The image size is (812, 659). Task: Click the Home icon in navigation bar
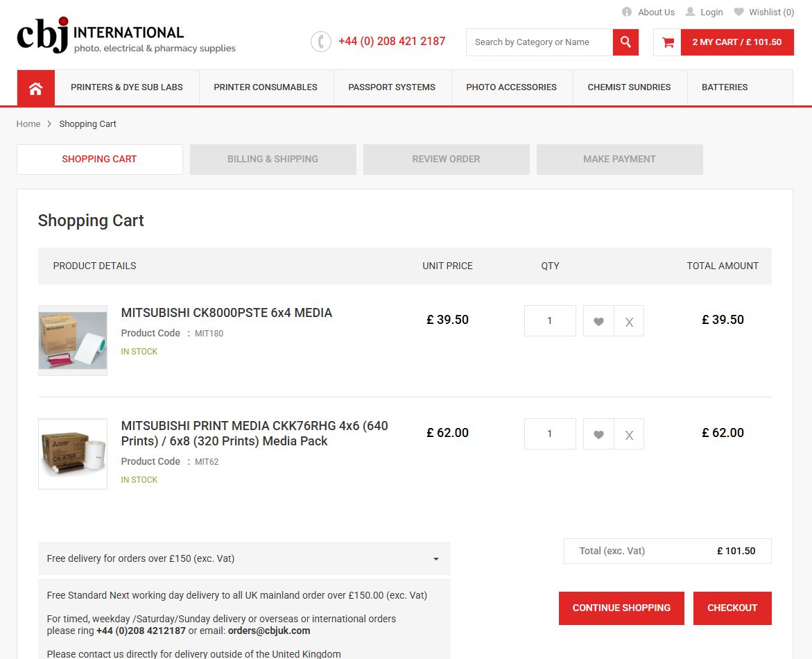pyautogui.click(x=35, y=87)
